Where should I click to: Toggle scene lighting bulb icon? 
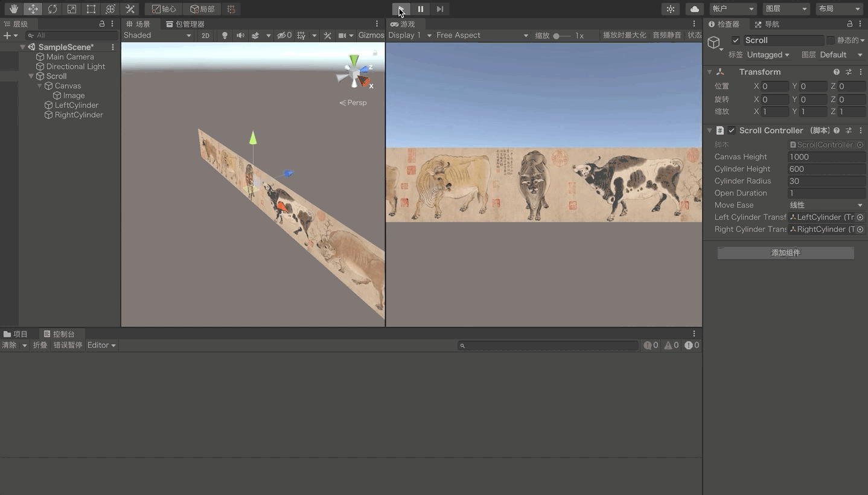tap(225, 36)
